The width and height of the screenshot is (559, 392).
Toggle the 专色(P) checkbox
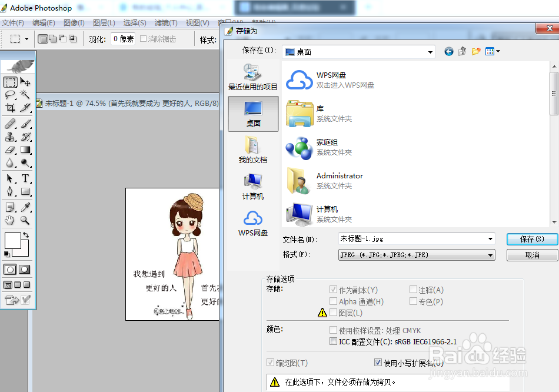[x=413, y=301]
